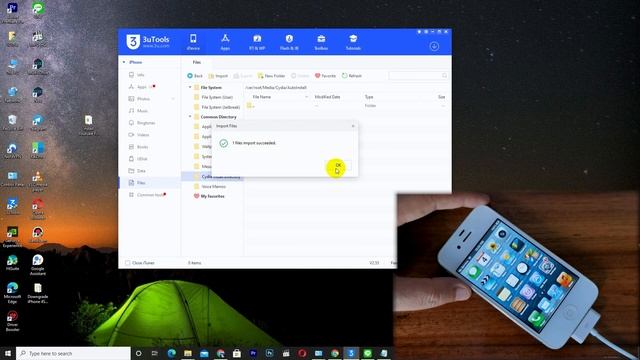This screenshot has width=640, height=360.
Task: Close the Import Files dialog
Action: click(x=353, y=126)
